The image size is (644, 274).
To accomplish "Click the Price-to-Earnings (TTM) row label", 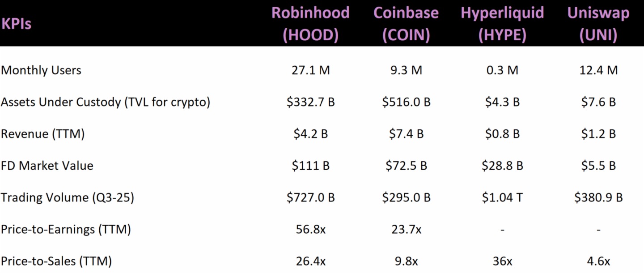I will [x=66, y=229].
